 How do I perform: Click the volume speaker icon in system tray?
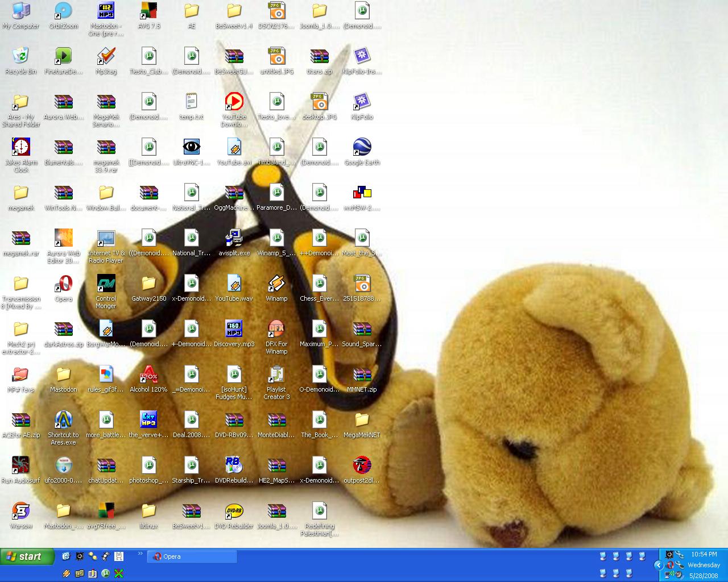point(679,575)
